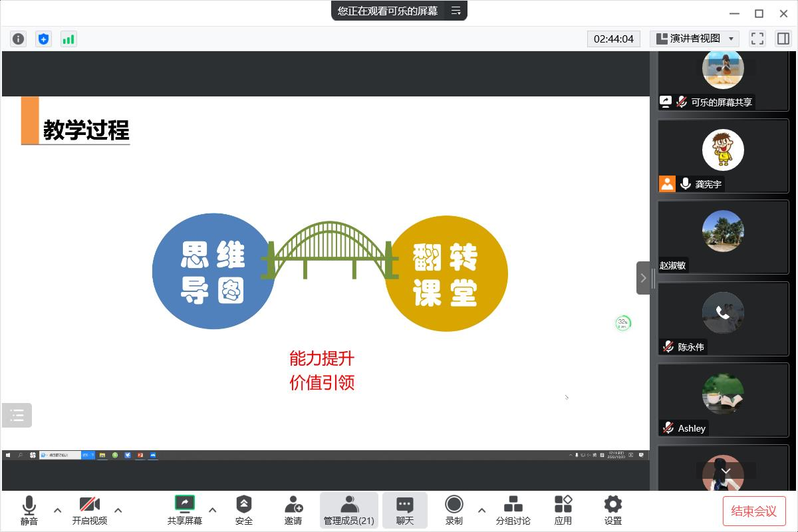Click the Invite (邀请) icon
The height and width of the screenshot is (532, 798).
[293, 510]
